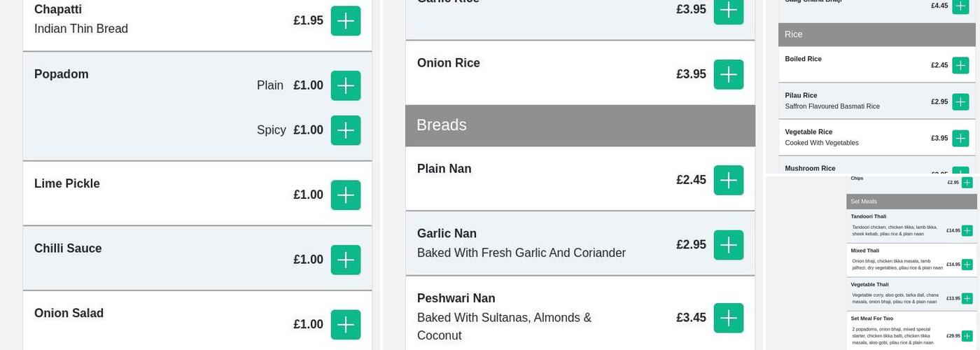Add Chapatti to the order
This screenshot has height=350, width=980.
coord(346,21)
